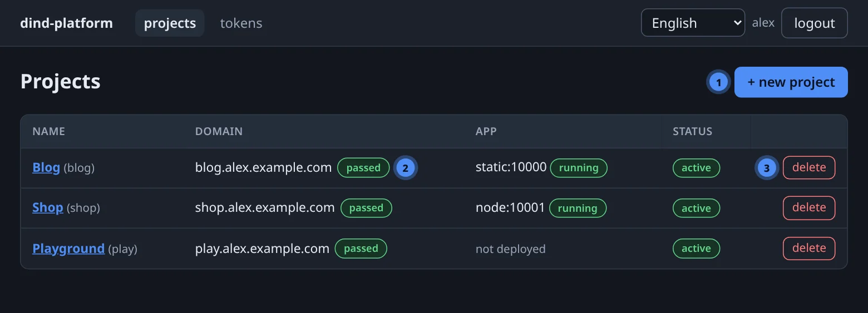This screenshot has width=868, height=313.
Task: Open the projects nav tab
Action: coord(170,23)
